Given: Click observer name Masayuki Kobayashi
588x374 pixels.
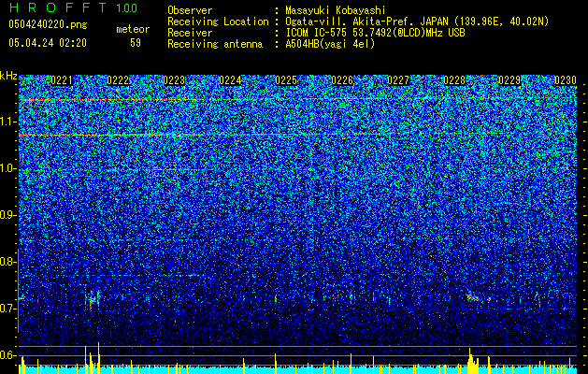Looking at the screenshot, I should coord(336,10).
